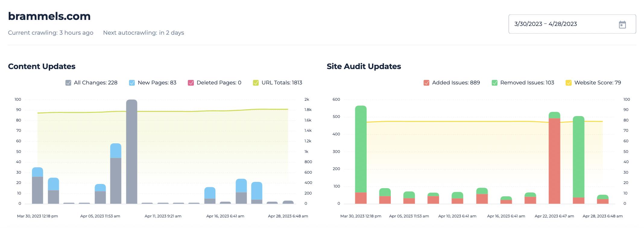Toggle the Deleted Pages checkbox
The height and width of the screenshot is (228, 644).
tap(191, 83)
